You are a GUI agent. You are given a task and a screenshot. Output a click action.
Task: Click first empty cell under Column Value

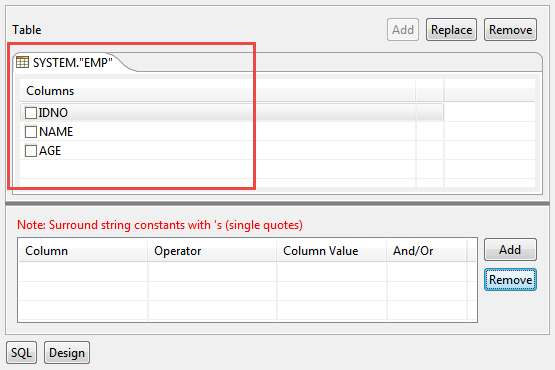[332, 272]
